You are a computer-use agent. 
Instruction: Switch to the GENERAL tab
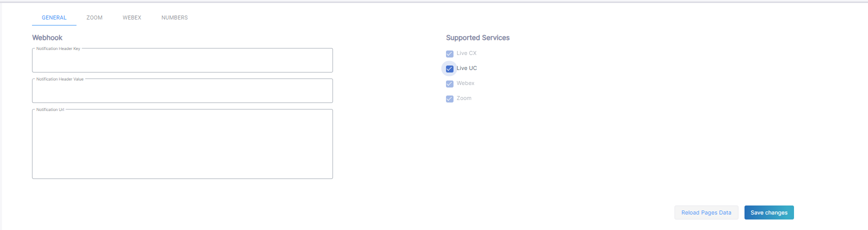click(x=54, y=17)
